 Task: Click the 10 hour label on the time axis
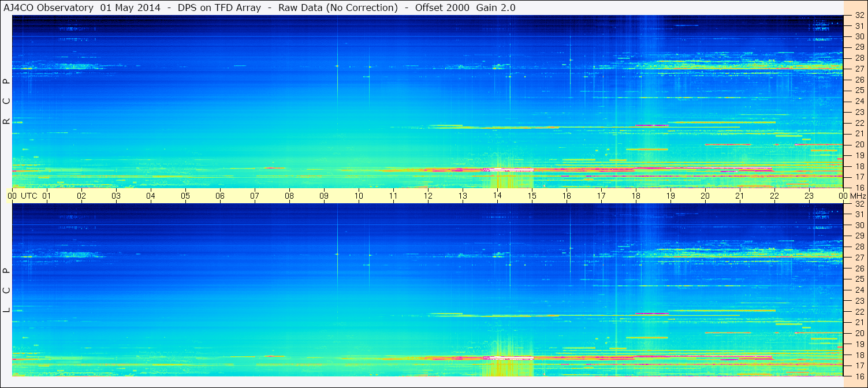click(x=359, y=196)
